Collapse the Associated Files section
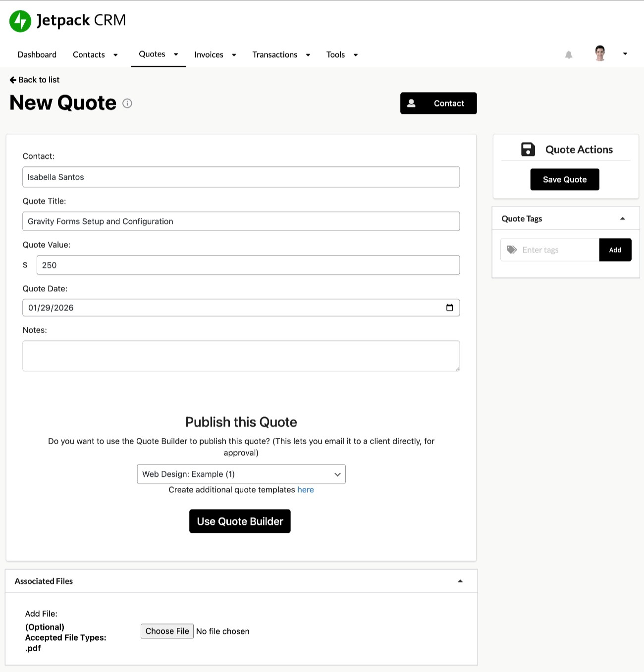644x672 pixels. pos(460,581)
